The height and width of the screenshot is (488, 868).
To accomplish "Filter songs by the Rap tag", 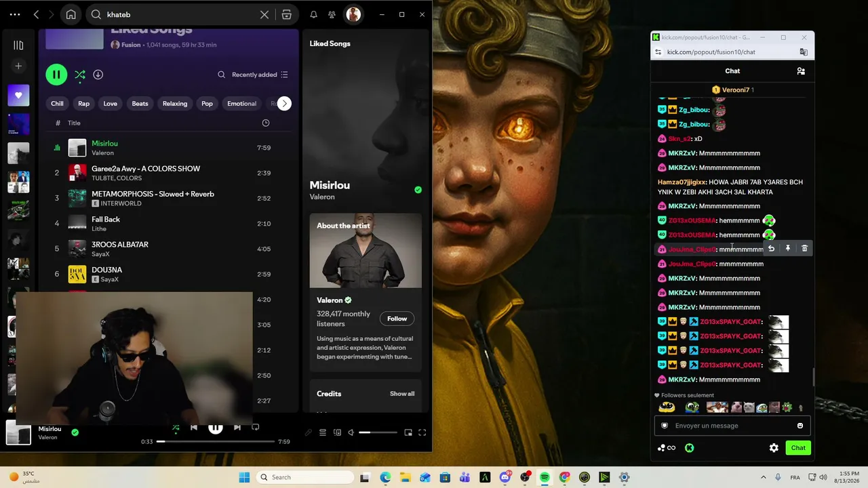I will pyautogui.click(x=83, y=104).
